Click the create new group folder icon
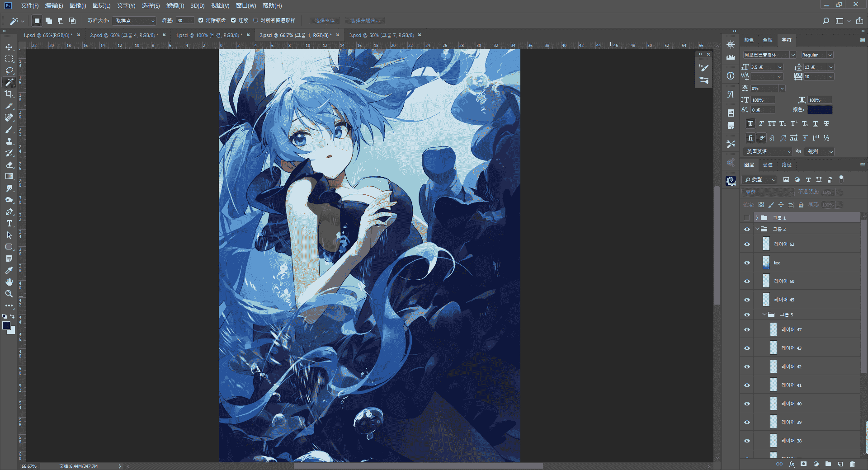This screenshot has width=868, height=470. pyautogui.click(x=828, y=464)
